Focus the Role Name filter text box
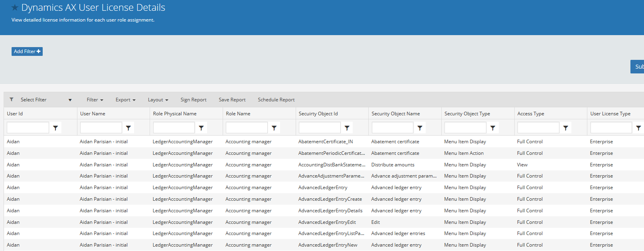The image size is (644, 251). 247,128
